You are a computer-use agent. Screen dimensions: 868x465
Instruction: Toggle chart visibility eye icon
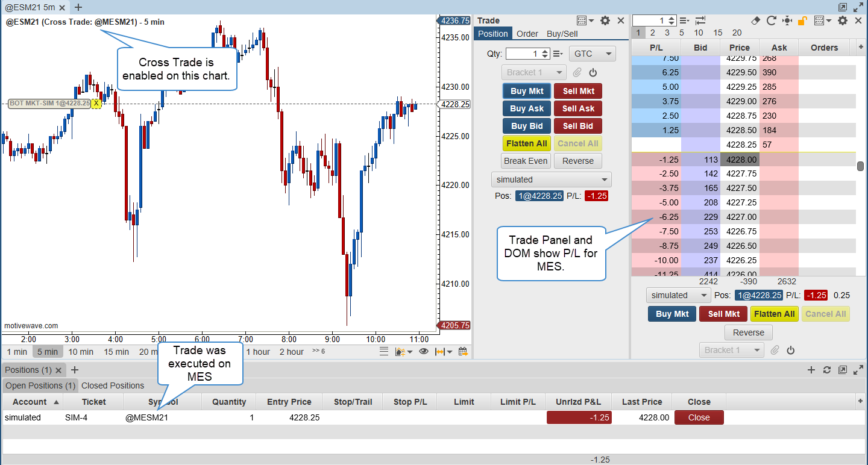point(424,352)
